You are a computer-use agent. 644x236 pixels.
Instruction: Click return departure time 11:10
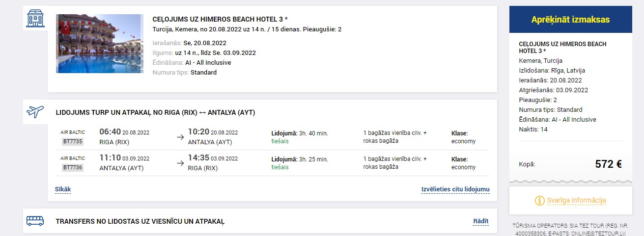tap(110, 158)
